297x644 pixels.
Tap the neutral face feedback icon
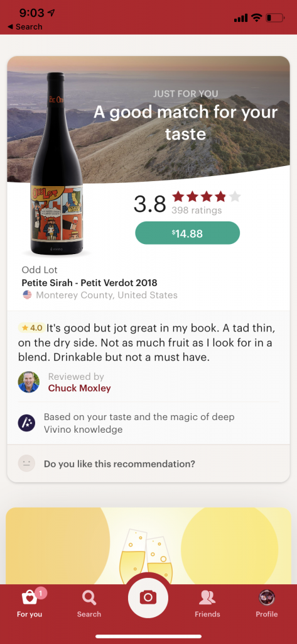point(26,464)
